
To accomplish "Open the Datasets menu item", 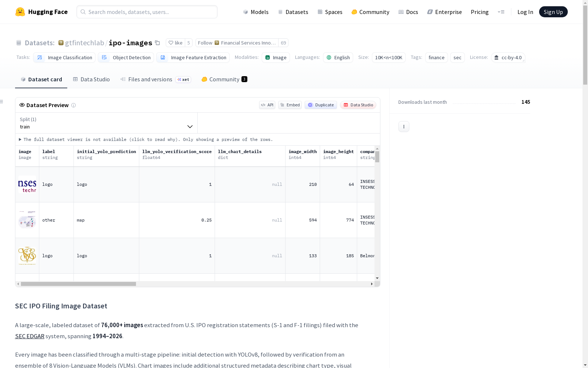I will [293, 12].
